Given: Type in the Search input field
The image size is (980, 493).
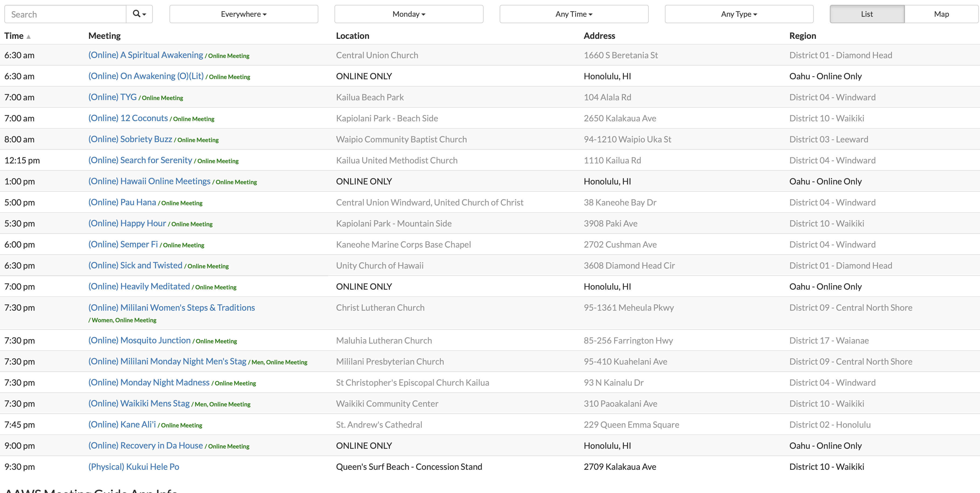Looking at the screenshot, I should point(65,14).
